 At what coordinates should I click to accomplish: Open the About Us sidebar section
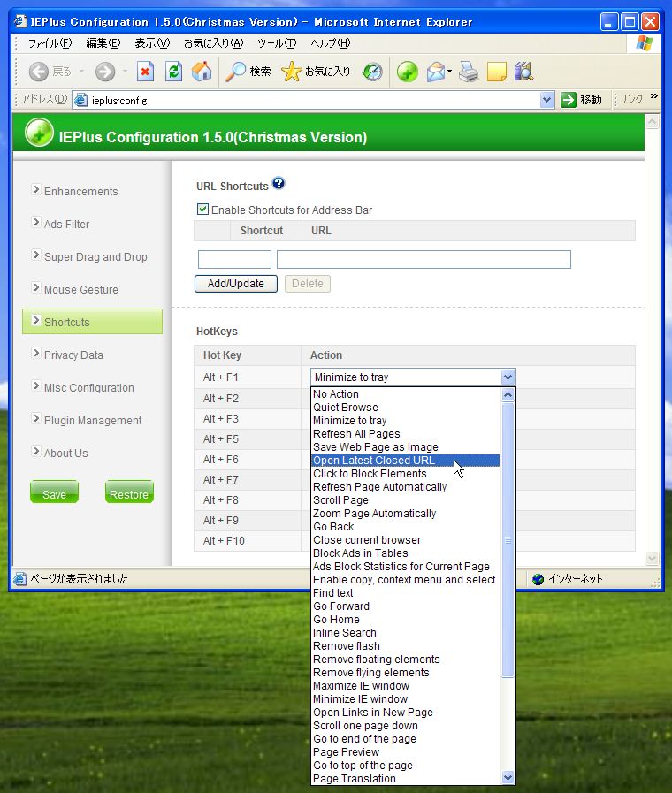pos(65,454)
